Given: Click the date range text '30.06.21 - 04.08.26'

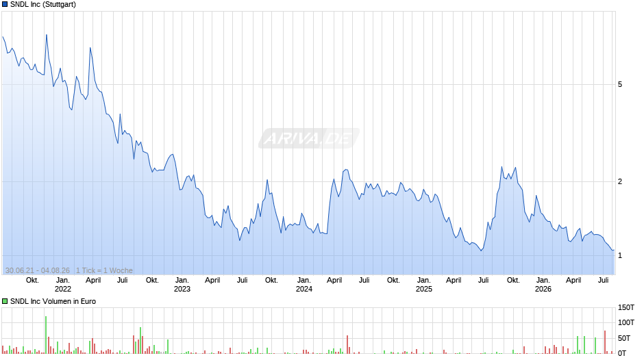Looking at the screenshot, I should click(x=38, y=270).
